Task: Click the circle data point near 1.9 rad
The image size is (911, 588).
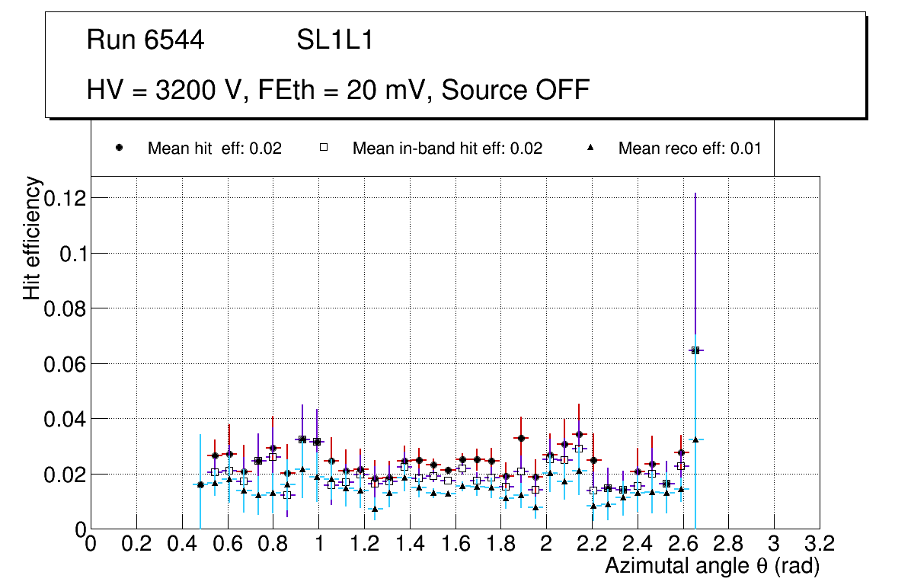Action: click(521, 438)
